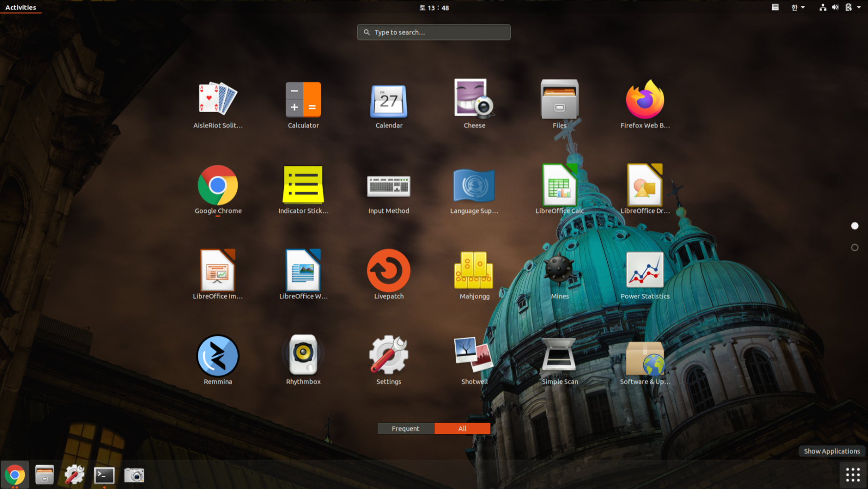The height and width of the screenshot is (489, 868).
Task: Launch LibreOffice Draw
Action: [x=645, y=190]
